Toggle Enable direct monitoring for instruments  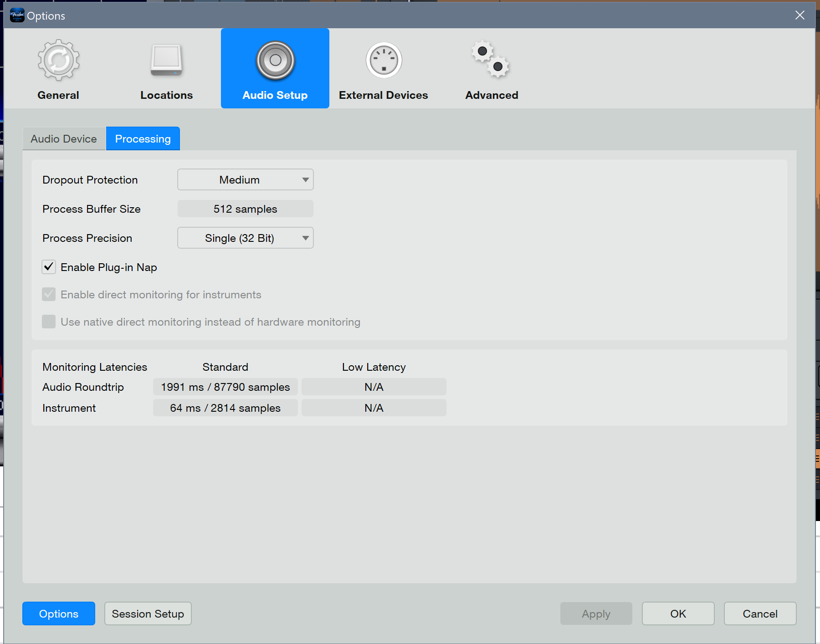(x=49, y=294)
